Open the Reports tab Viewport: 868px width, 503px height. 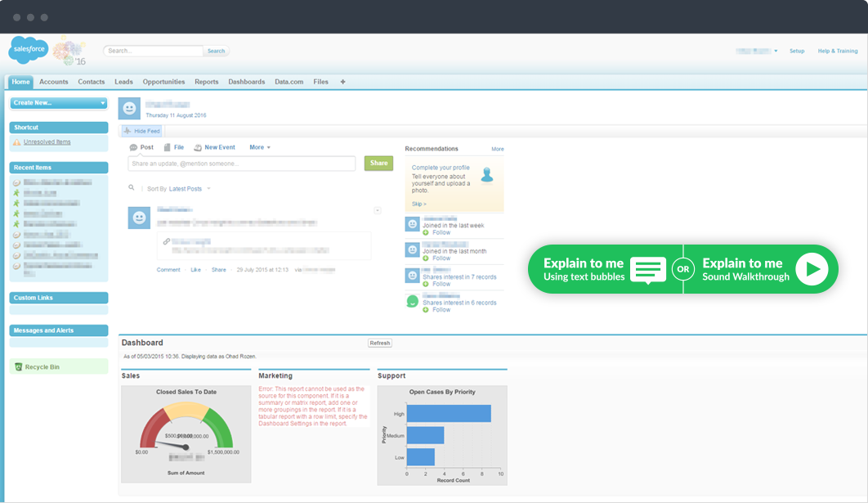(x=207, y=82)
